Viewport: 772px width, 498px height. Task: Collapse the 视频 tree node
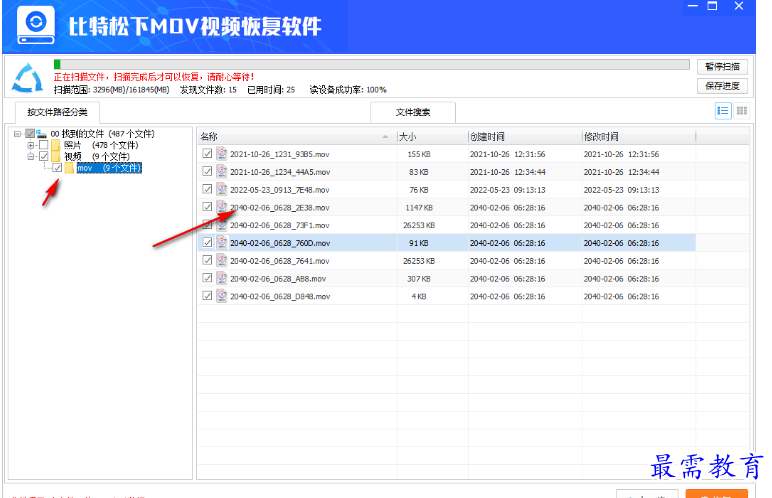tap(31, 156)
